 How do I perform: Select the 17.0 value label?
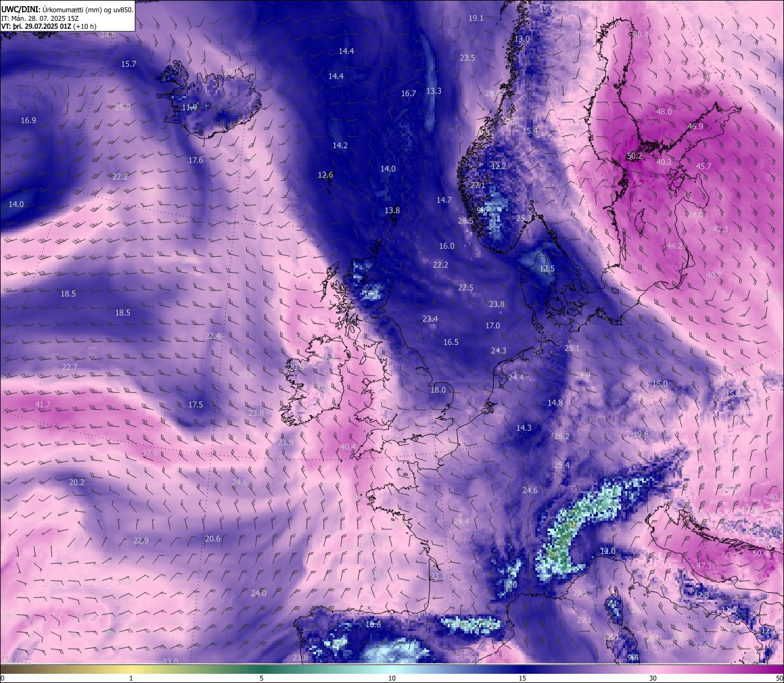[492, 326]
